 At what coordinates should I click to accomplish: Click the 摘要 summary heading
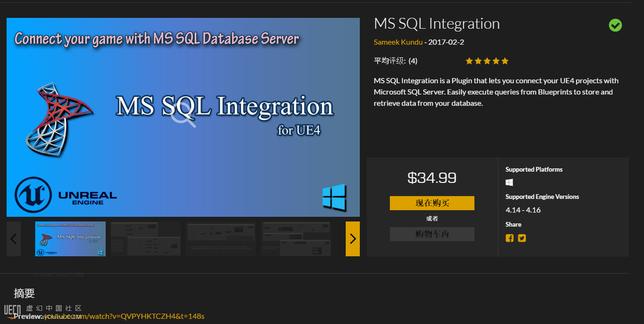coord(24,293)
